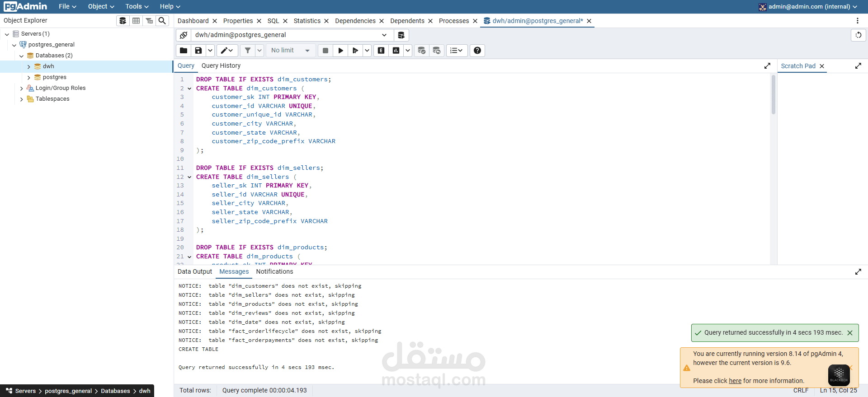This screenshot has height=397, width=868.
Task: Expand the dwh database node
Action: click(x=29, y=66)
